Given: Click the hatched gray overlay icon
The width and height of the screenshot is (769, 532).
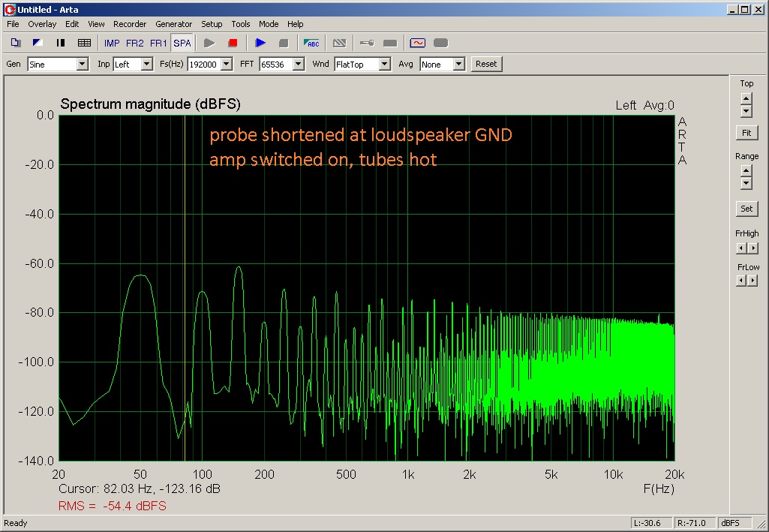Looking at the screenshot, I should [x=339, y=44].
